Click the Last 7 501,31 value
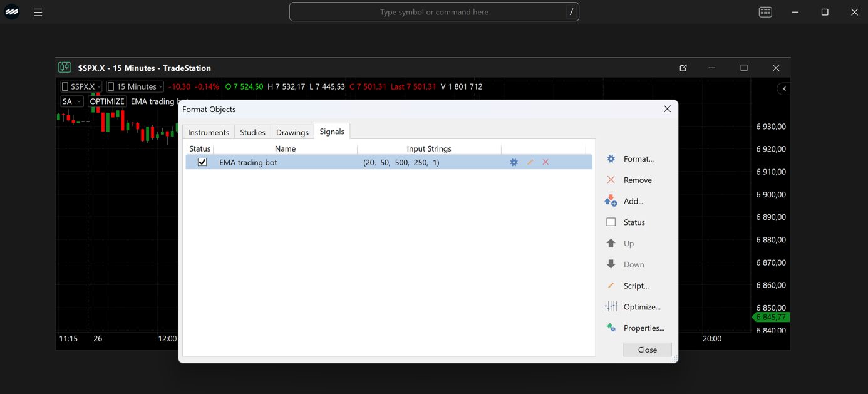This screenshot has height=394, width=868. pyautogui.click(x=413, y=86)
